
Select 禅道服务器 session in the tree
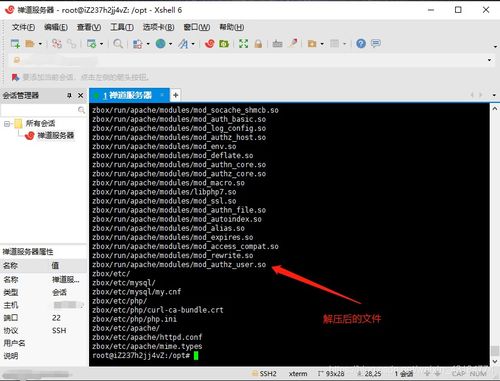pyautogui.click(x=56, y=136)
